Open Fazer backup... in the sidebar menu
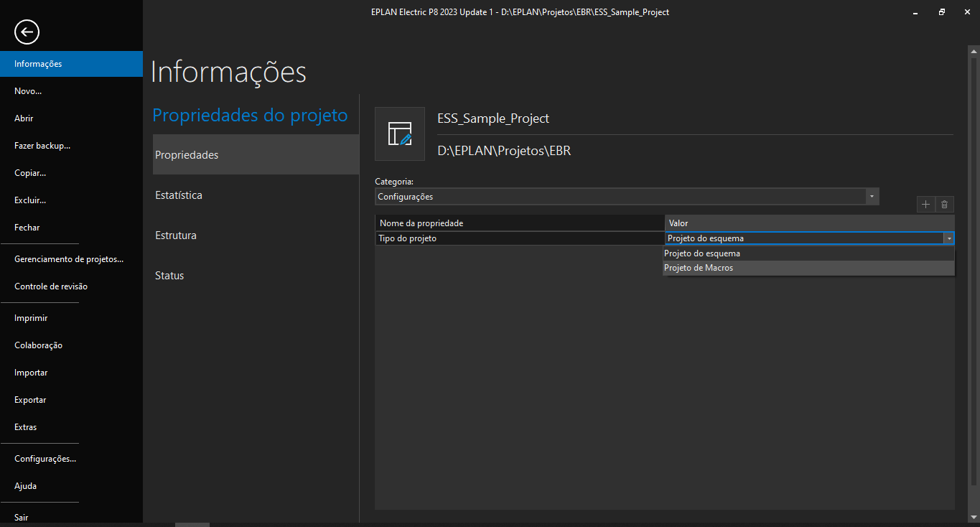 click(42, 146)
